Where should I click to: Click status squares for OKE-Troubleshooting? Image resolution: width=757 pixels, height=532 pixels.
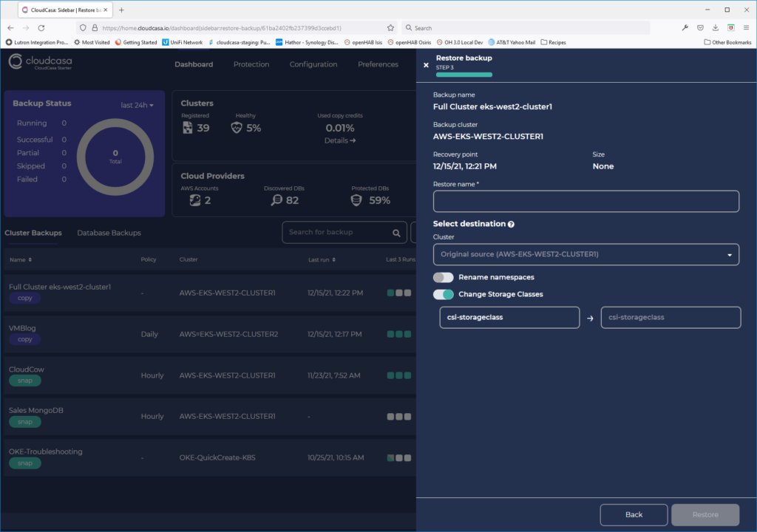[x=398, y=457]
